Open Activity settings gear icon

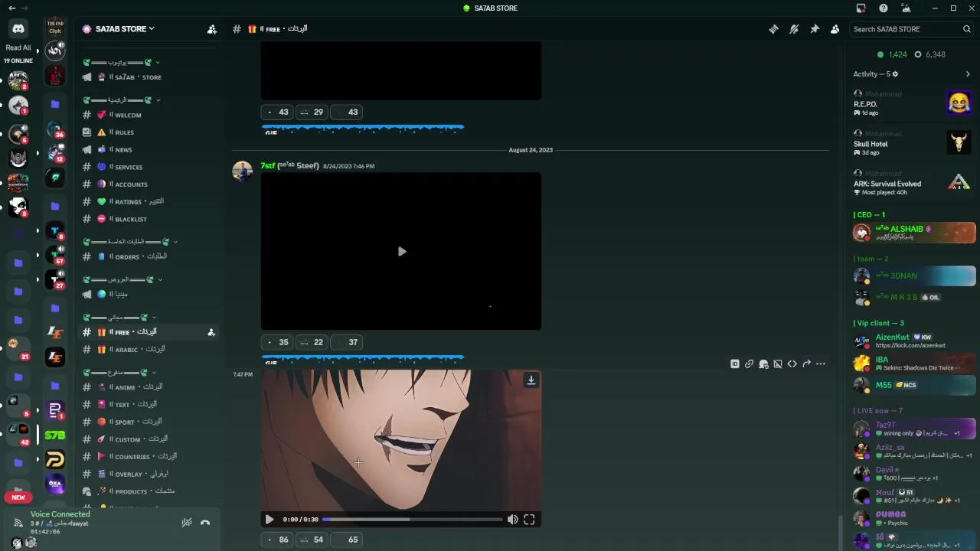(x=895, y=74)
